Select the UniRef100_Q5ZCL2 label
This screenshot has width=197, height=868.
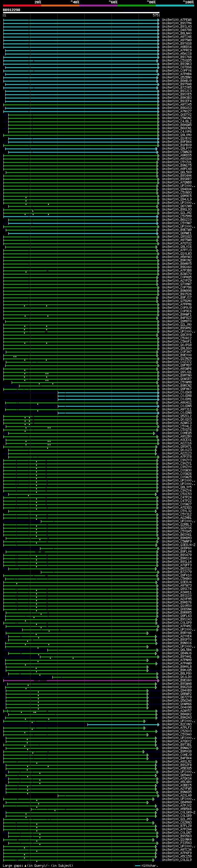pos(177,416)
